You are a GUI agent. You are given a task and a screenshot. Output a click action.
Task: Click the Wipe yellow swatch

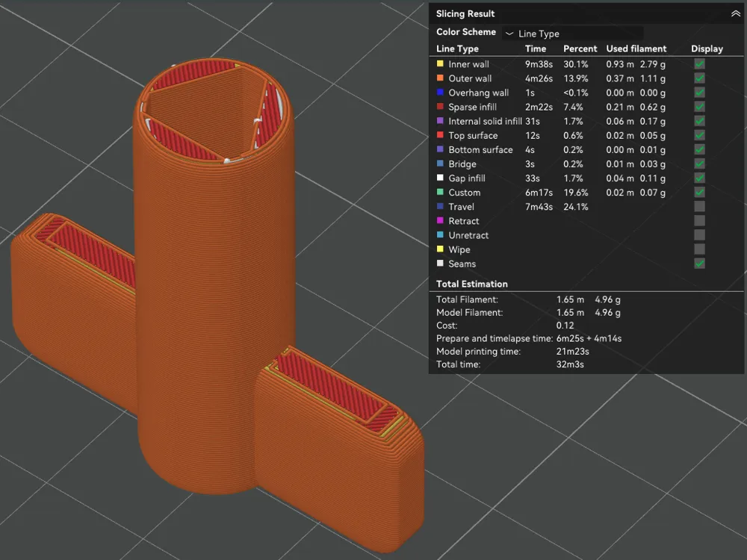tap(440, 249)
